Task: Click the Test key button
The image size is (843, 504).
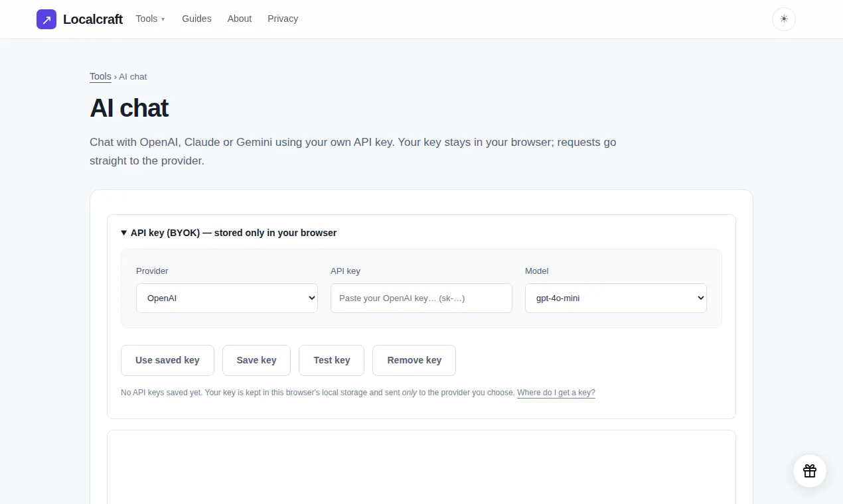Action: pyautogui.click(x=332, y=360)
